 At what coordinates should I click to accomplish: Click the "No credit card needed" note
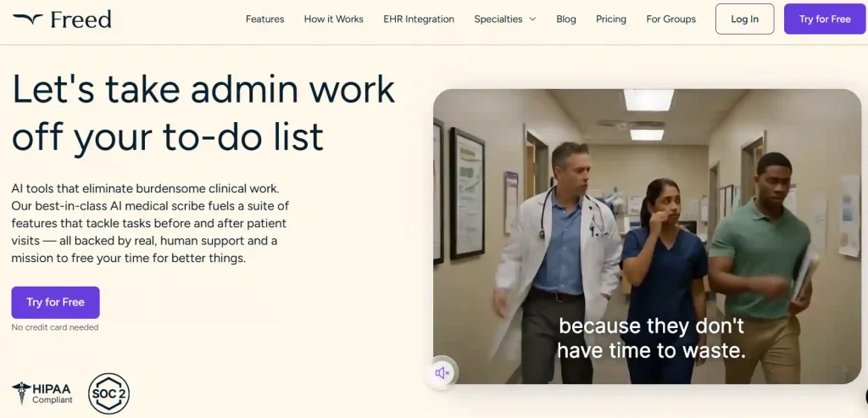[55, 327]
